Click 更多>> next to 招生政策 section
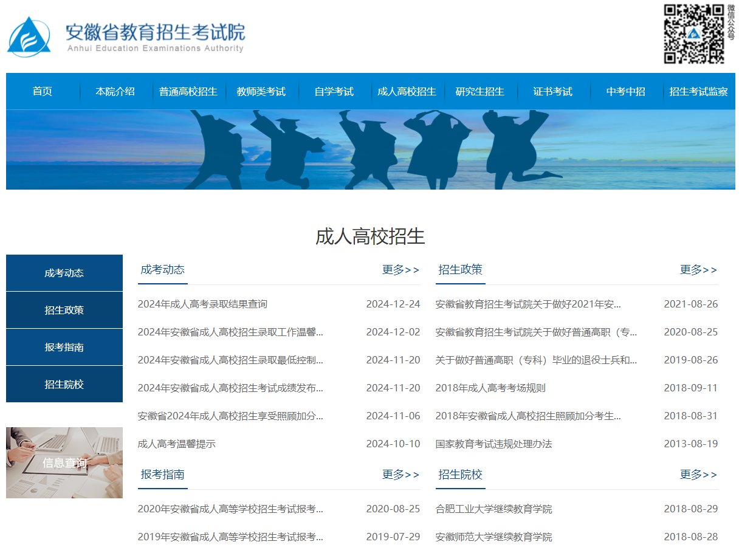Screen dimensions: 756x553 coord(698,270)
